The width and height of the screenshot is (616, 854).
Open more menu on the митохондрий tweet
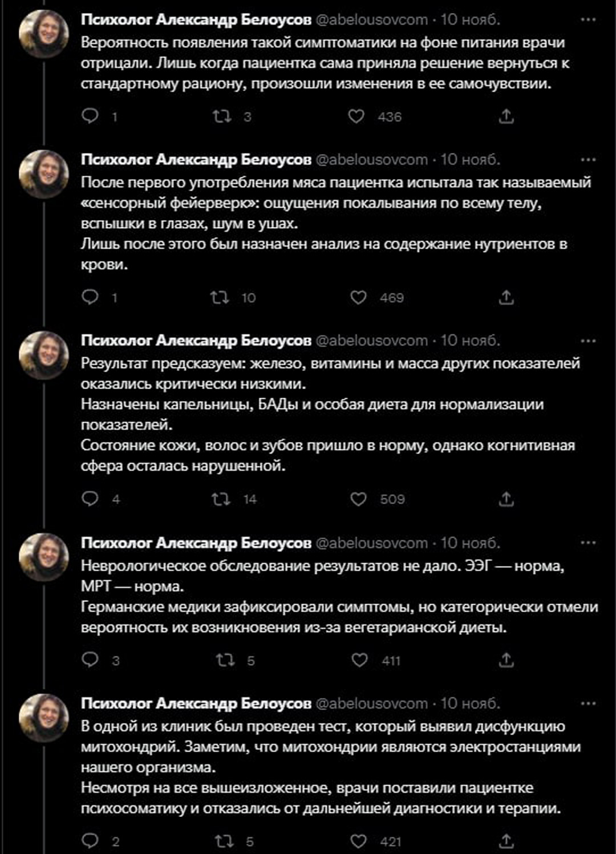587,703
